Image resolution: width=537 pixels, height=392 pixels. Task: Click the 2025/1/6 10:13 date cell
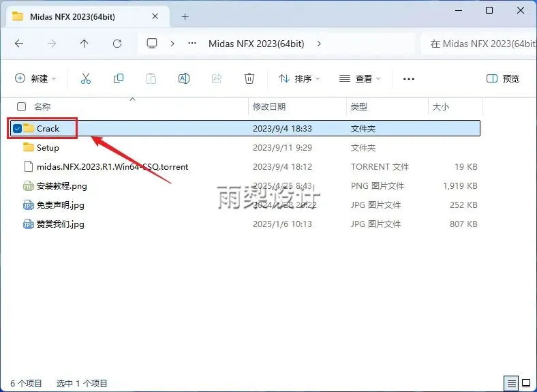(x=282, y=224)
